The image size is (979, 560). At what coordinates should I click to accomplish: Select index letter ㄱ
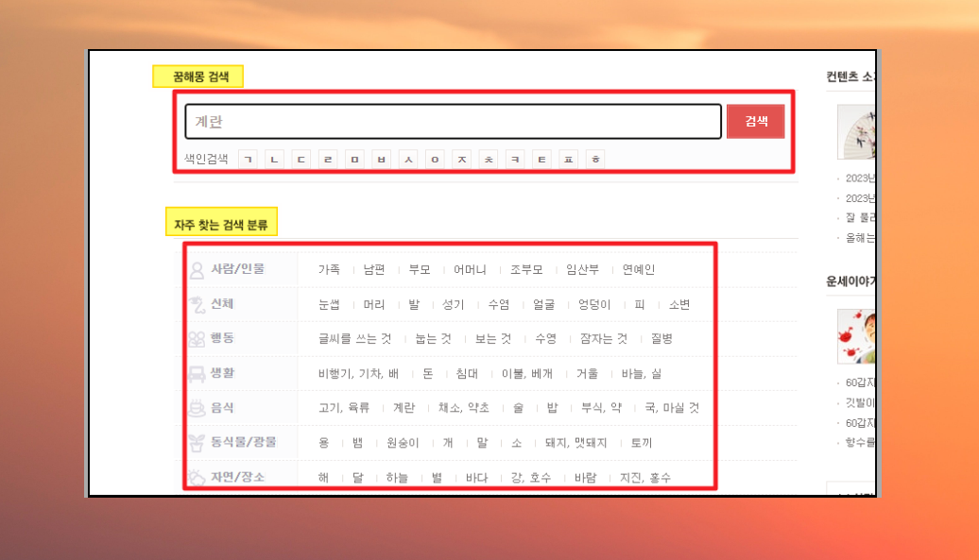coord(248,159)
